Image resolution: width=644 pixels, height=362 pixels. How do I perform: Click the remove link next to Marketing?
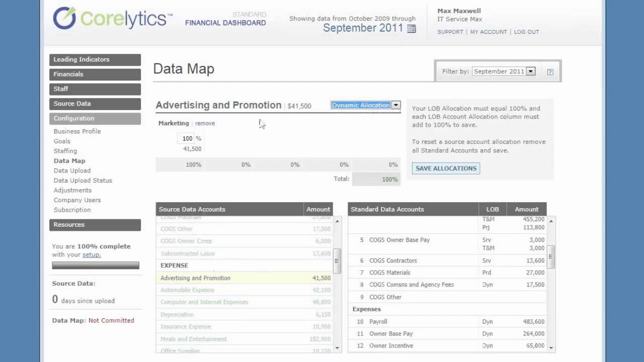[205, 123]
